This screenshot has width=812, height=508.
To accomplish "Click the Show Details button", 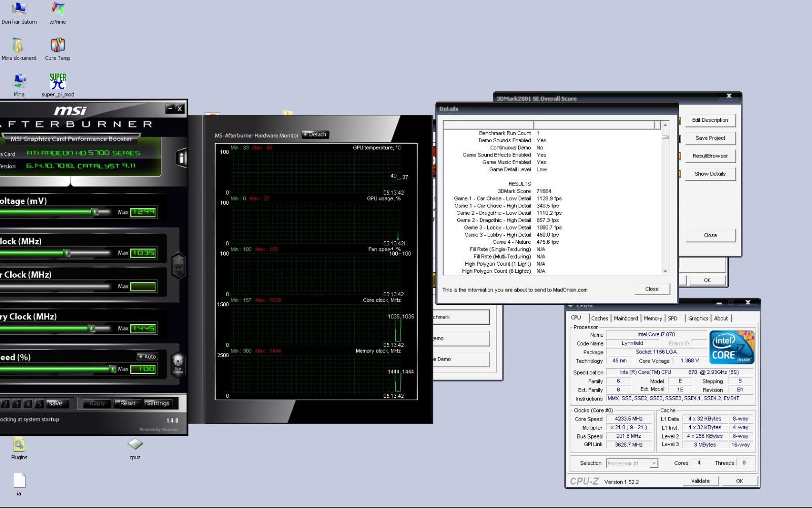I will (710, 174).
